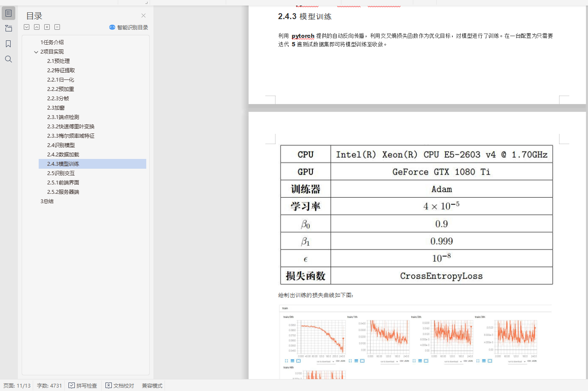Click the CrossEntropyLoss table cell
Viewport: 588px width, 391px height.
pyautogui.click(x=442, y=276)
